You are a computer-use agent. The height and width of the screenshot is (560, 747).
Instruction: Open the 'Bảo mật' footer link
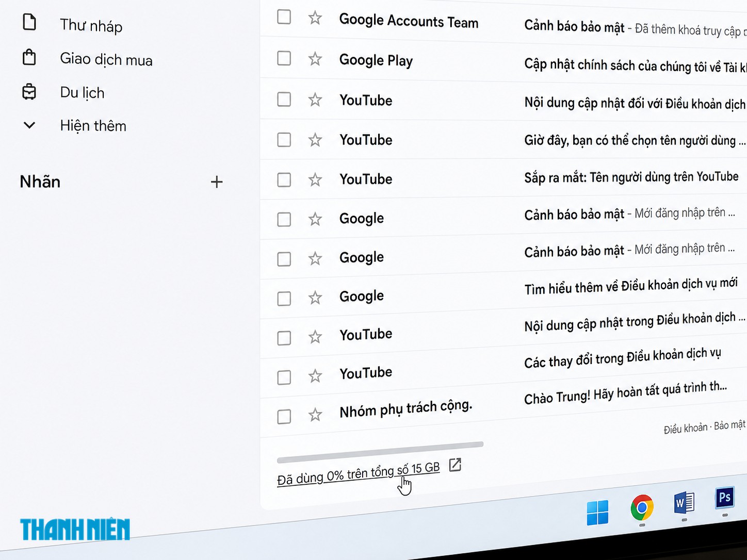pyautogui.click(x=729, y=425)
